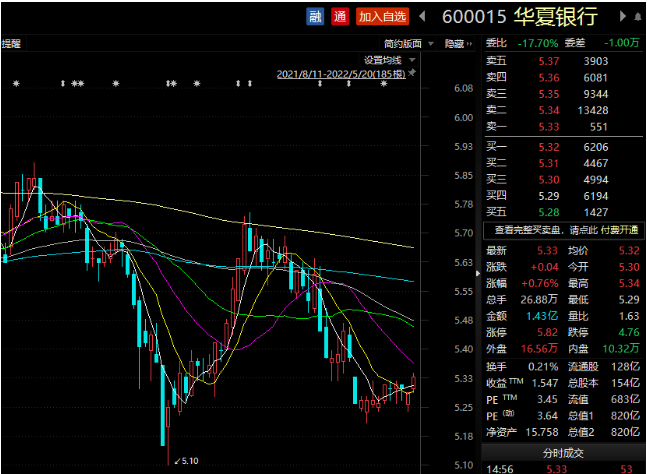The height and width of the screenshot is (474, 647).
Task: Open the 简约版面 layout dropdown
Action: click(408, 44)
